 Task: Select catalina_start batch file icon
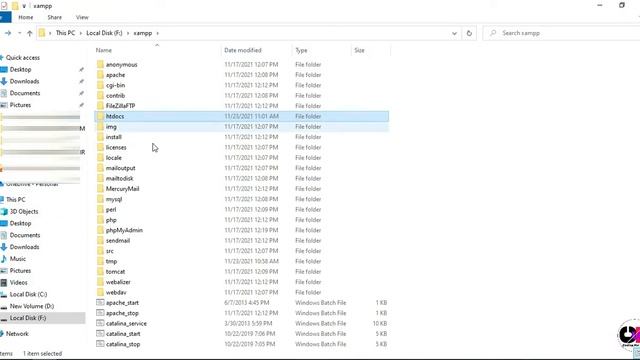100,333
